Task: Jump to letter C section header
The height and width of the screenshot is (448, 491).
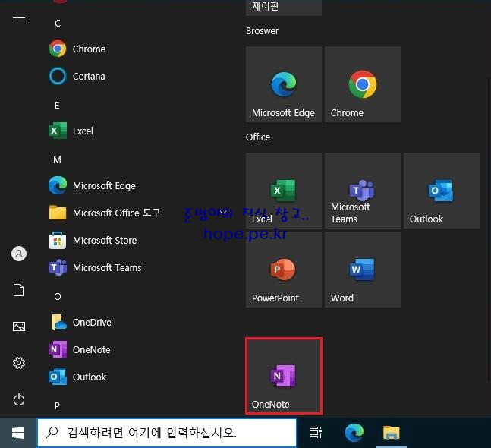Action: 58,24
